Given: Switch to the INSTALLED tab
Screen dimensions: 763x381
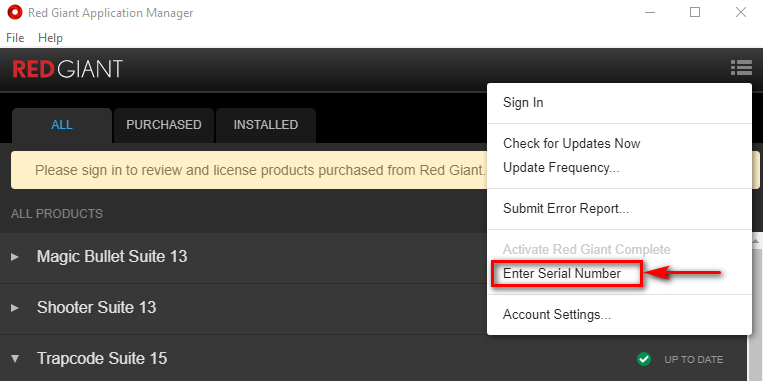Looking at the screenshot, I should click(266, 125).
